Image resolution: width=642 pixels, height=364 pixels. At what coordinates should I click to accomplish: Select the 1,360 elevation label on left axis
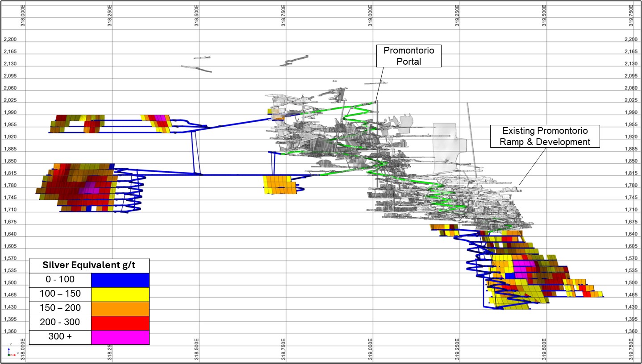tap(10, 331)
